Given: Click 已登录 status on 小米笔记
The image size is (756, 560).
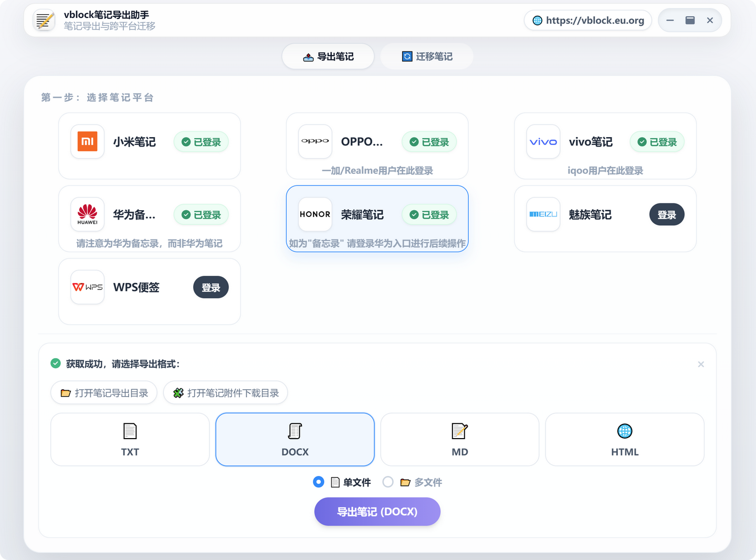Looking at the screenshot, I should click(201, 142).
